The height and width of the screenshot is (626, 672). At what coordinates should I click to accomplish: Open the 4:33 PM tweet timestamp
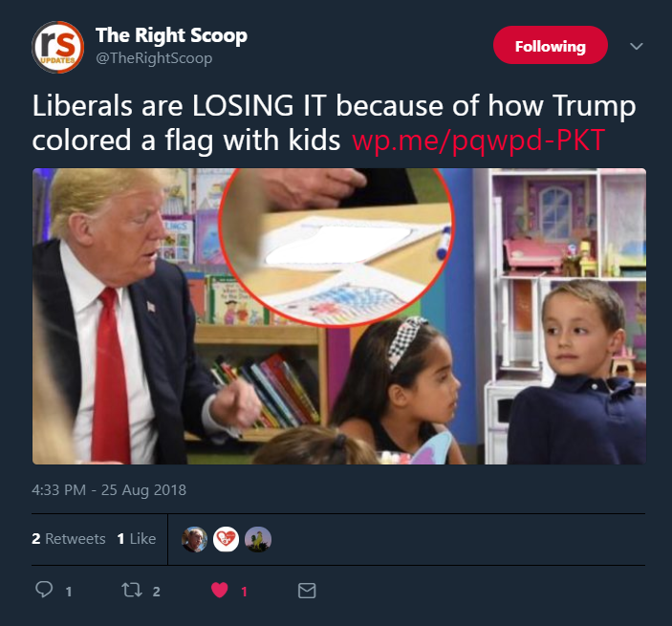pos(109,489)
